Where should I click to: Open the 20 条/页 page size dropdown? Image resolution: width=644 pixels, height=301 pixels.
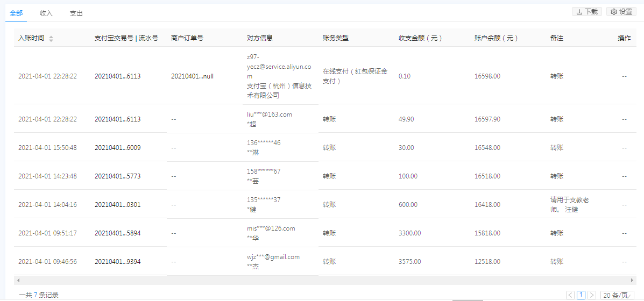click(x=617, y=295)
